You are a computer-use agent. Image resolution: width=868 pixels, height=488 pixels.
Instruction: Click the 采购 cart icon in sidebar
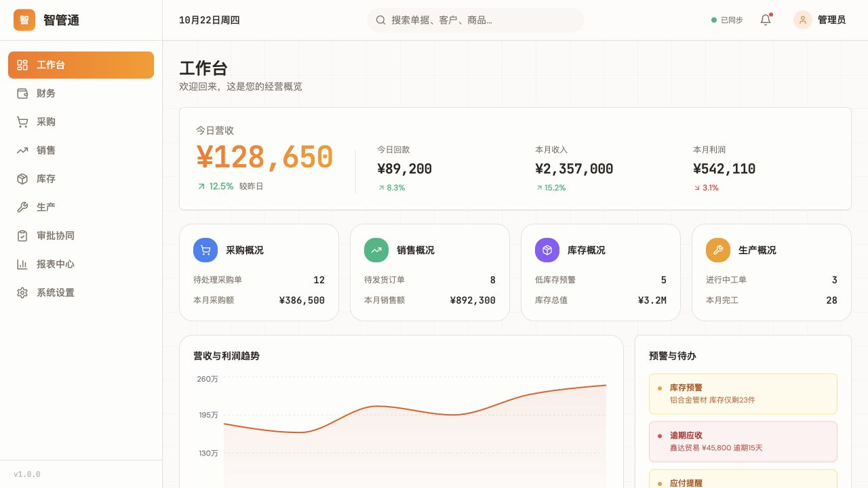click(x=22, y=122)
